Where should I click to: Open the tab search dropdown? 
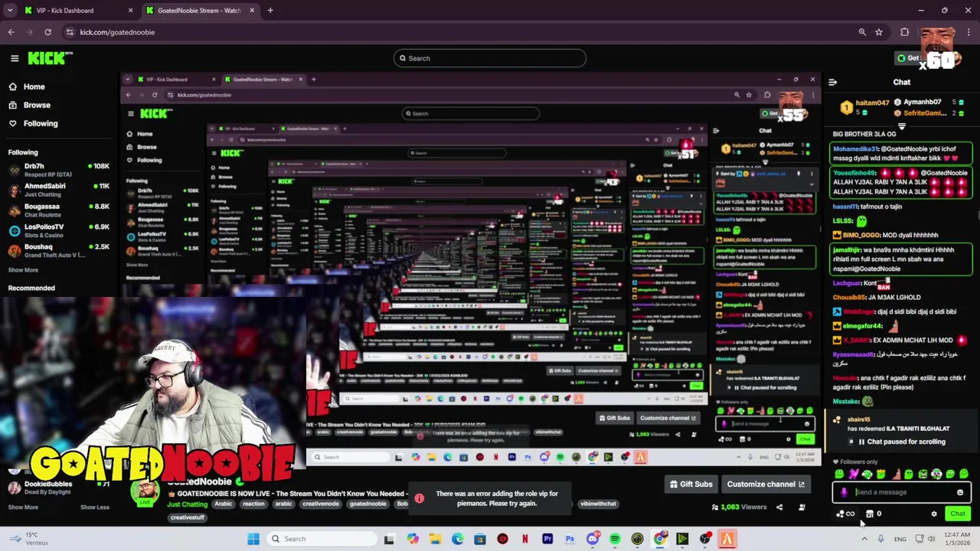tap(10, 11)
